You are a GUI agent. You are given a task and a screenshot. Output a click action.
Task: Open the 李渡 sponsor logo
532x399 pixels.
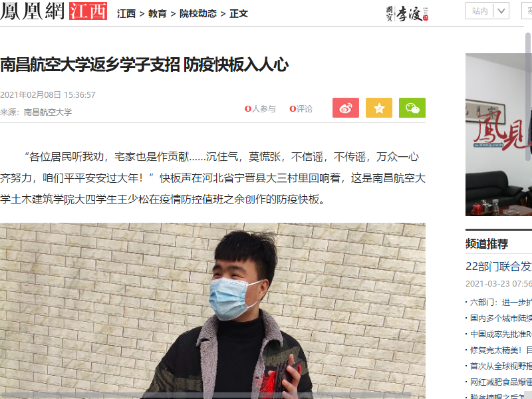point(407,13)
